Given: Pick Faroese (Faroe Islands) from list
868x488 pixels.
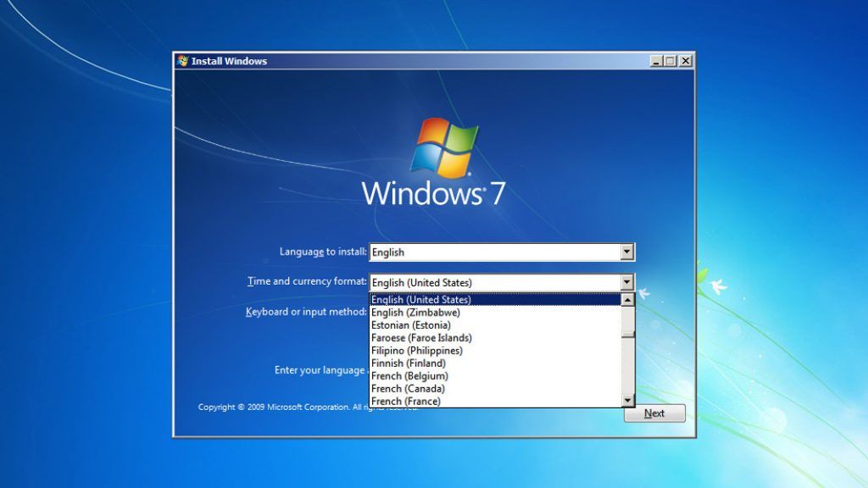Looking at the screenshot, I should coord(421,338).
